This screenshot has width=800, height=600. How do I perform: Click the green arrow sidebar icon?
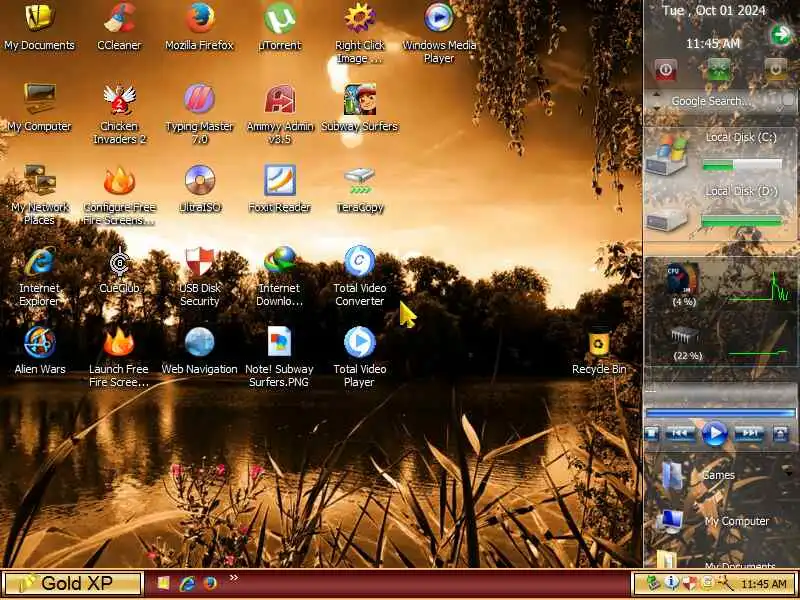point(780,35)
